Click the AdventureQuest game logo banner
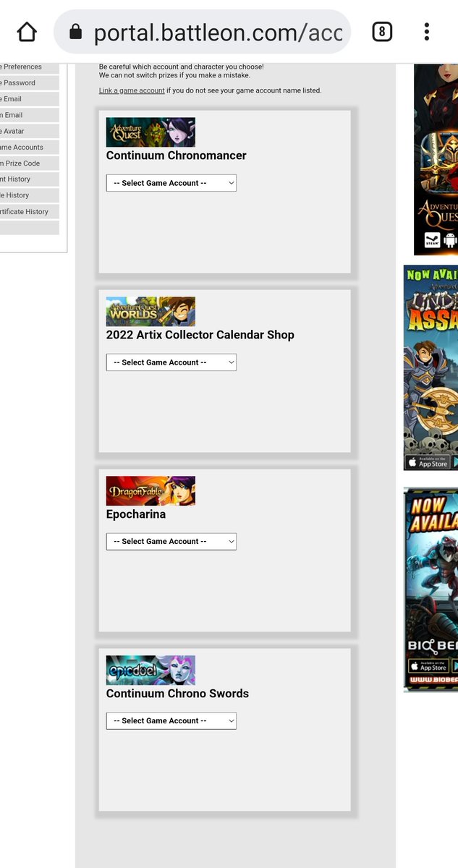 pos(150,132)
